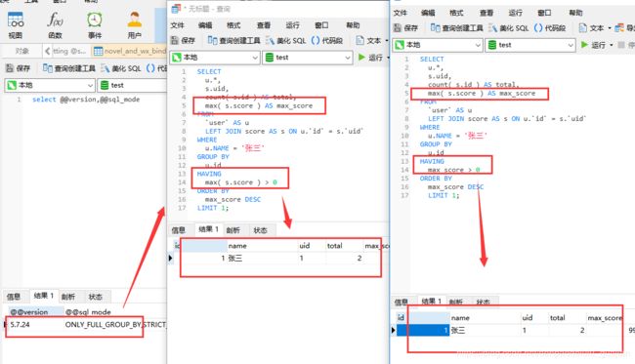635x364 pixels.
Task: Expand the 运行 arrow in right window
Action: point(612,45)
